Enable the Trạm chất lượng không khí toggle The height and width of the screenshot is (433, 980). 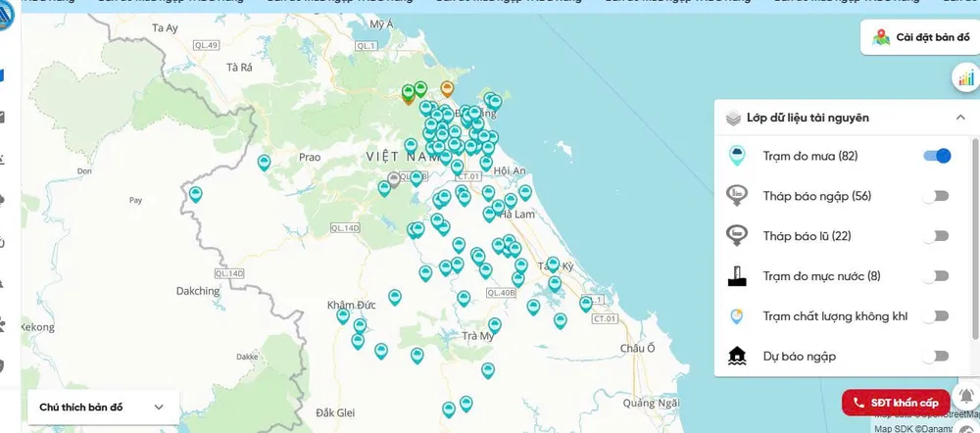click(937, 315)
